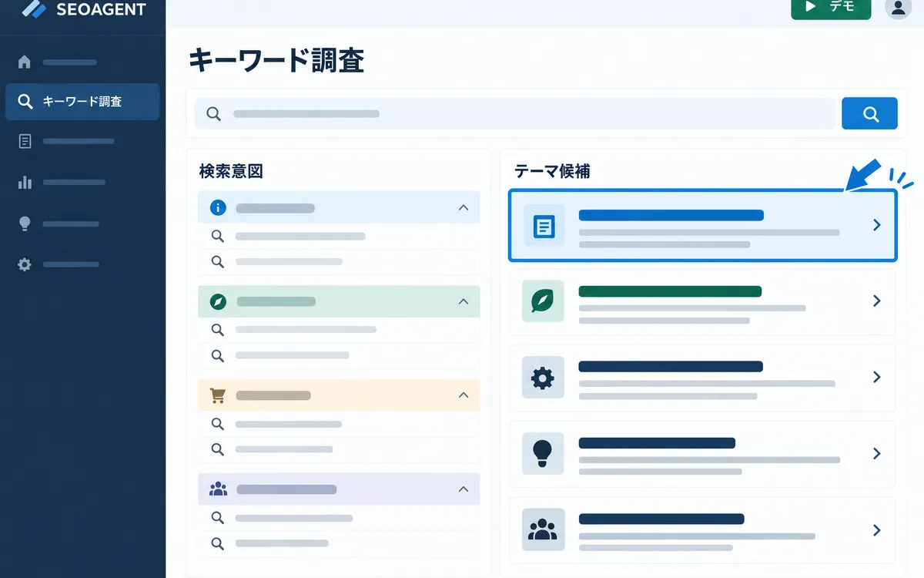Select the キーワード調査 sidebar item
The image size is (924, 578).
point(82,102)
